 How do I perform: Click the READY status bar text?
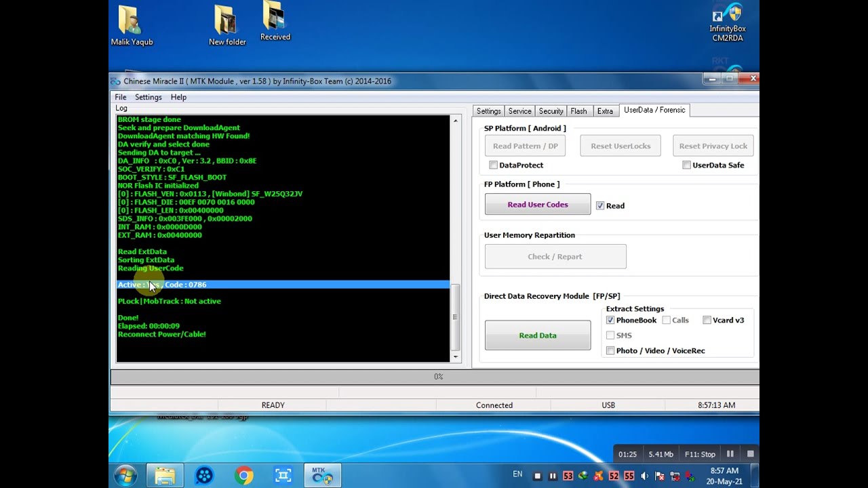(273, 405)
